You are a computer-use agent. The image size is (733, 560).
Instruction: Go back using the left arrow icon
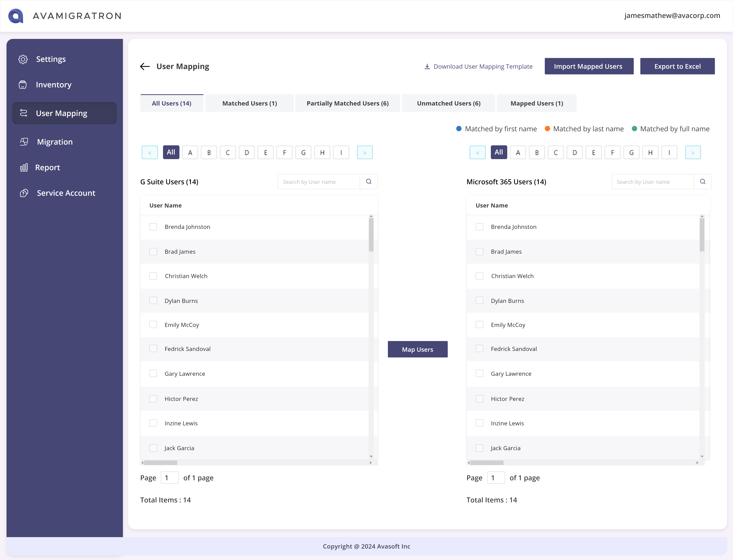coord(145,66)
